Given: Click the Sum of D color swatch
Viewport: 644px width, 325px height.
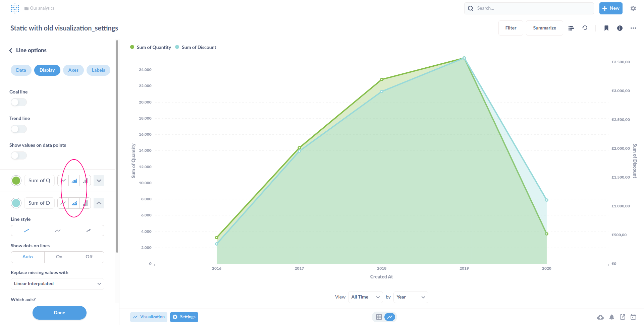Looking at the screenshot, I should tap(16, 203).
